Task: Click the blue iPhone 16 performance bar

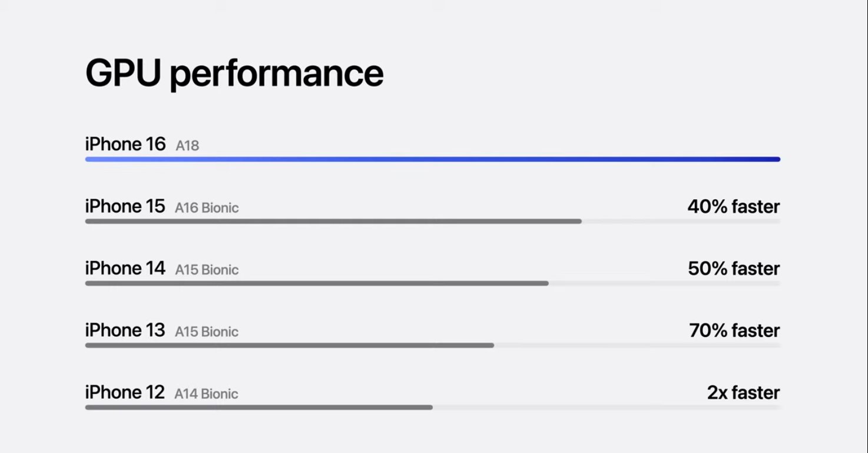Action: (432, 159)
